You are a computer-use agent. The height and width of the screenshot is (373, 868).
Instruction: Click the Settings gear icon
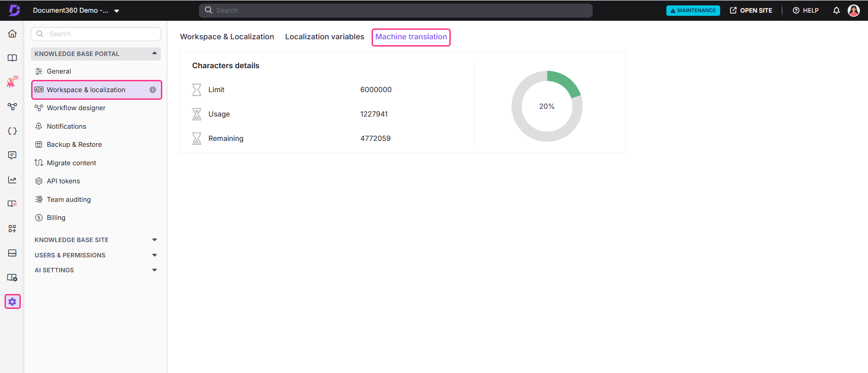pyautogui.click(x=12, y=302)
